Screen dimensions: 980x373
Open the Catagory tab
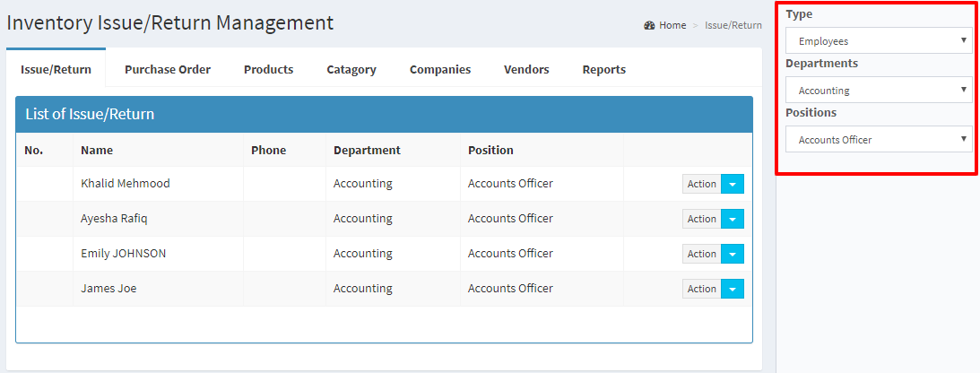pyautogui.click(x=351, y=69)
